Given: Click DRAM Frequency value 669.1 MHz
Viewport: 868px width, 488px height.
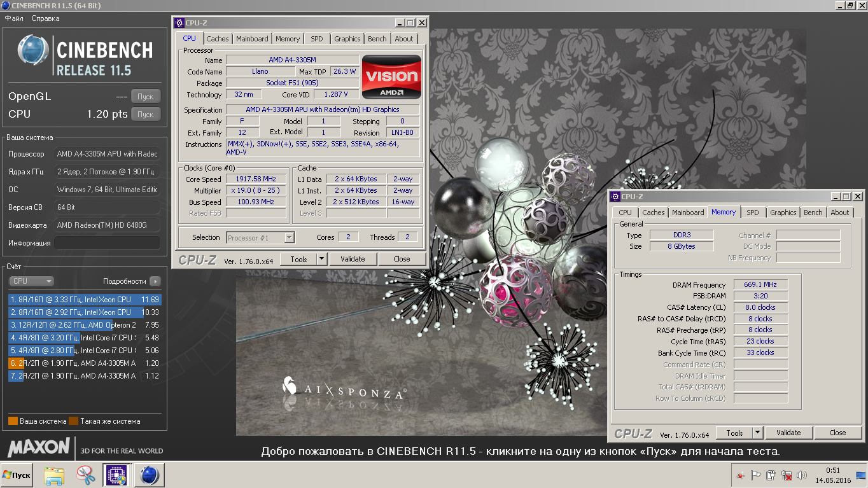Looking at the screenshot, I should pyautogui.click(x=760, y=285).
